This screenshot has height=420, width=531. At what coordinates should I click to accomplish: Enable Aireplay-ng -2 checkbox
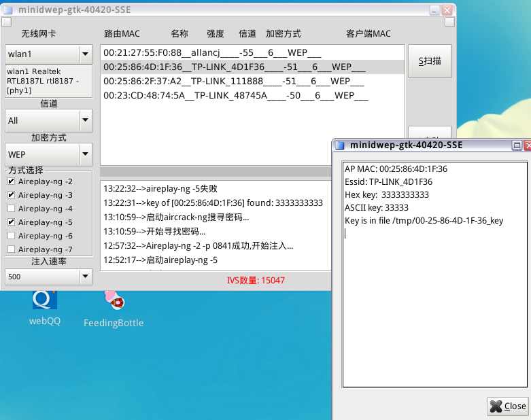11,181
